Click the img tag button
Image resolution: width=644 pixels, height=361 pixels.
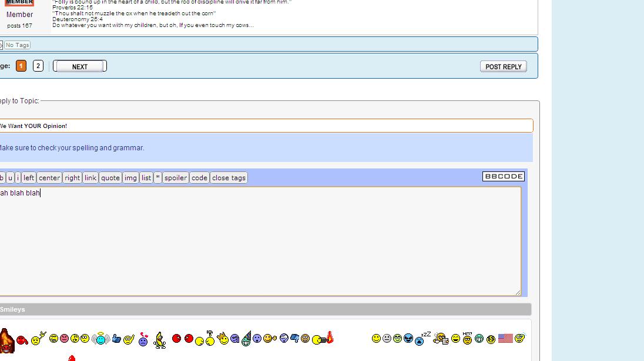click(x=131, y=178)
